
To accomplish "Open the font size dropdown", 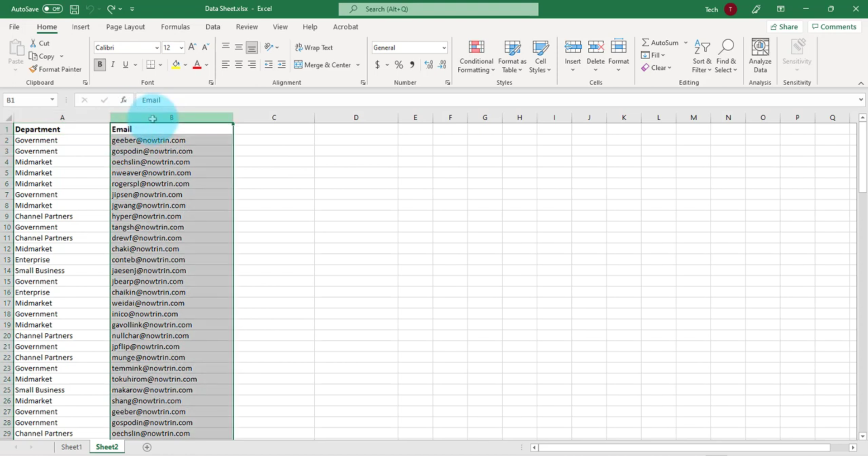I will tap(181, 47).
